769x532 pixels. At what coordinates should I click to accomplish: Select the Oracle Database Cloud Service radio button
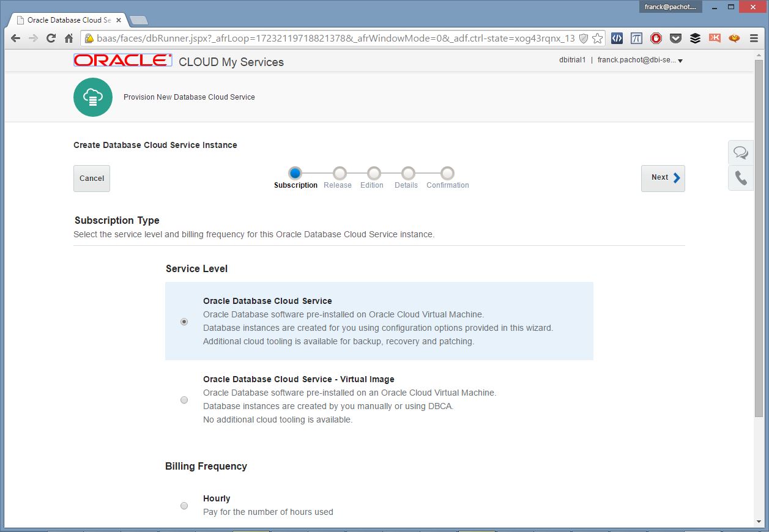click(184, 322)
